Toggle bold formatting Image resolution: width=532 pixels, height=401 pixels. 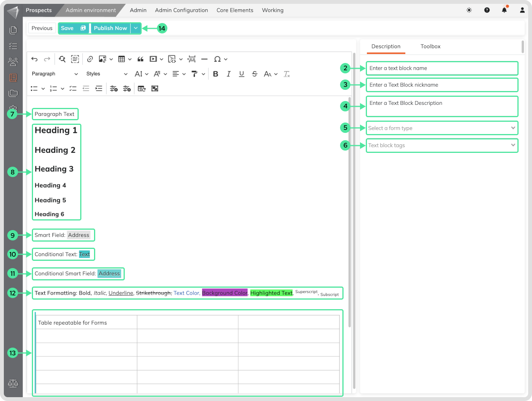pos(216,74)
